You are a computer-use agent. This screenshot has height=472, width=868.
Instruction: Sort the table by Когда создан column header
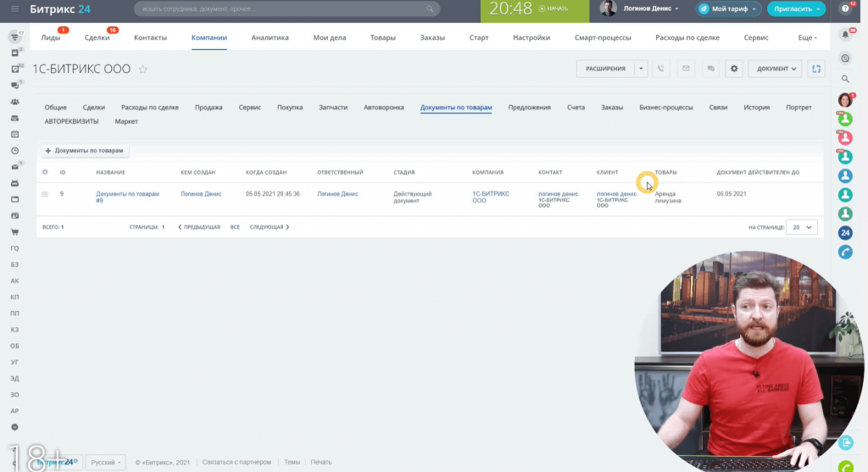[266, 172]
